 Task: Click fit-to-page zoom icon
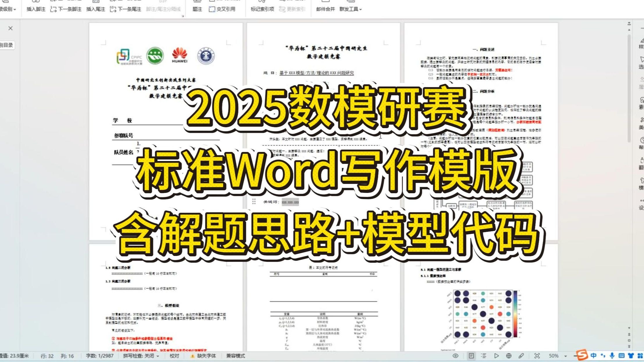[x=537, y=356]
